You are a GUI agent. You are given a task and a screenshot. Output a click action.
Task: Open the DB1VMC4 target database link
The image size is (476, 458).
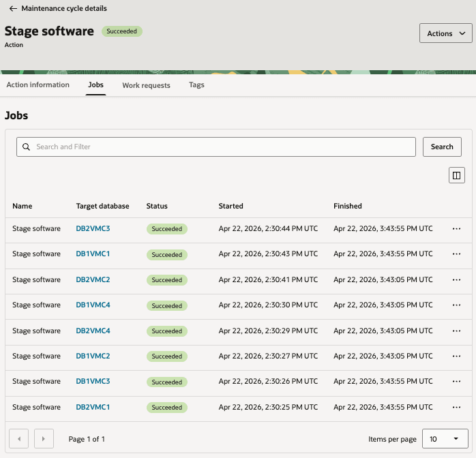tap(93, 305)
